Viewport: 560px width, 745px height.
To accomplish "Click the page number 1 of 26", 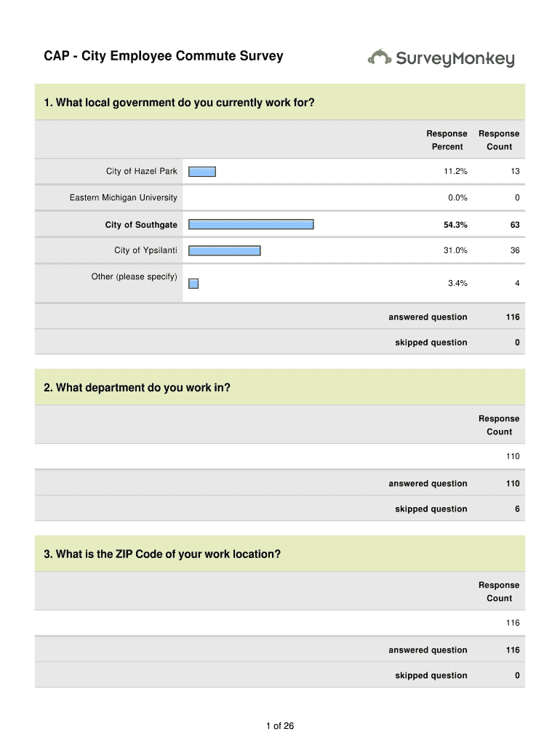I will [280, 726].
